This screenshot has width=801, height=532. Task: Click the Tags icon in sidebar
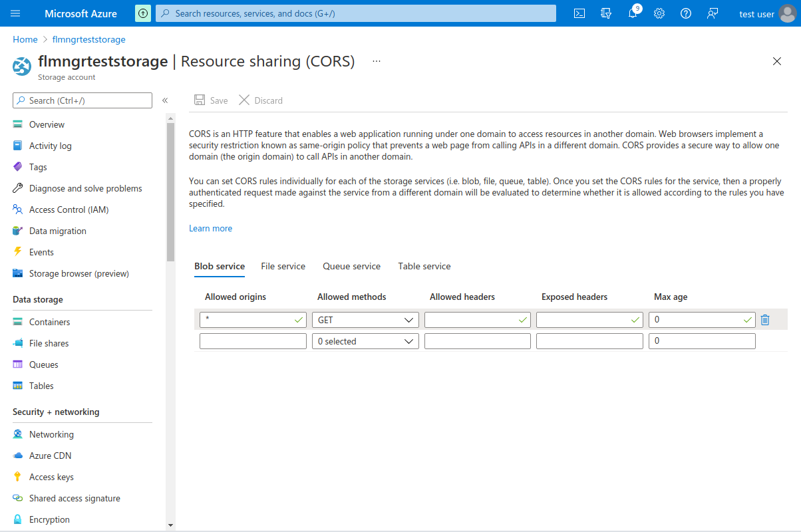pos(18,167)
